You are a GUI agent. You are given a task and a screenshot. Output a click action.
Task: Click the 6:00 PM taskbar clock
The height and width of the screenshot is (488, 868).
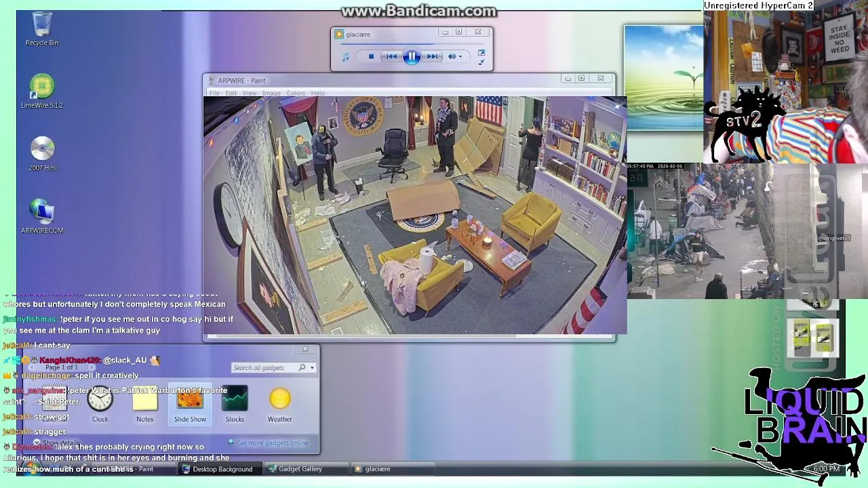pyautogui.click(x=826, y=469)
